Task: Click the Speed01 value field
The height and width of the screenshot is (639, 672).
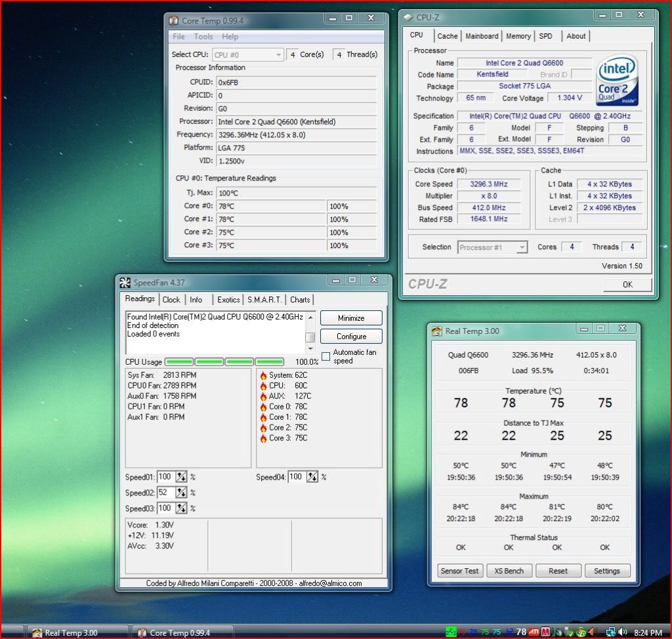Action: pyautogui.click(x=166, y=476)
